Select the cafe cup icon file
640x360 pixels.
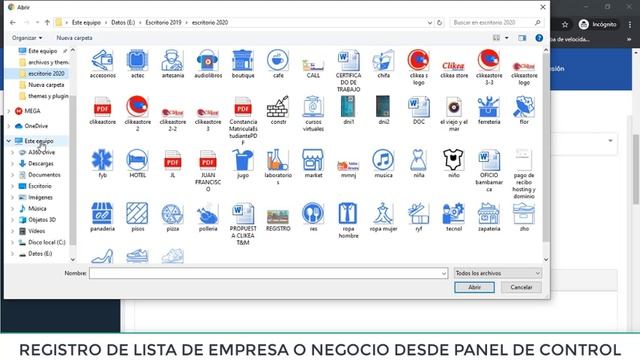click(278, 64)
